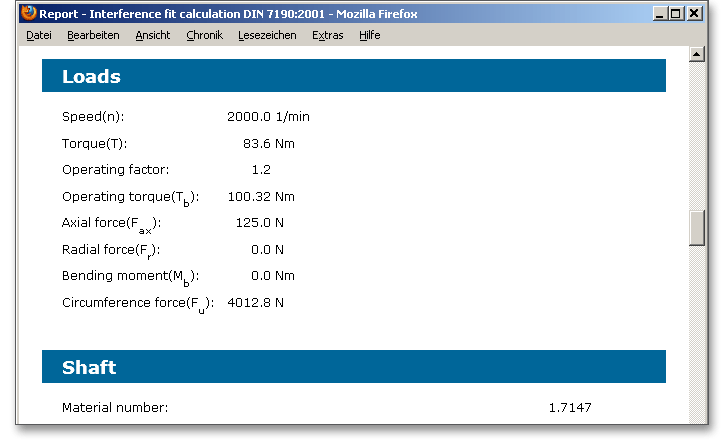The width and height of the screenshot is (724, 440).
Task: Open the Datei menu
Action: click(39, 35)
